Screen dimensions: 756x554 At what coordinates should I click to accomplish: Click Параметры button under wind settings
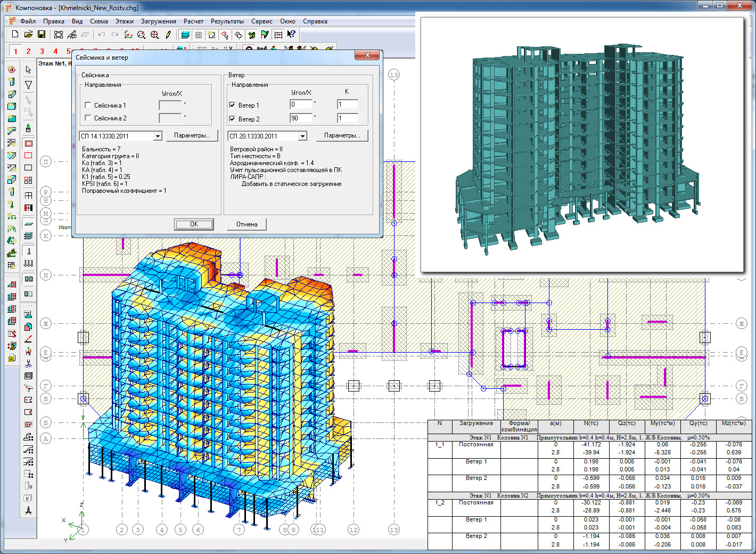click(342, 136)
